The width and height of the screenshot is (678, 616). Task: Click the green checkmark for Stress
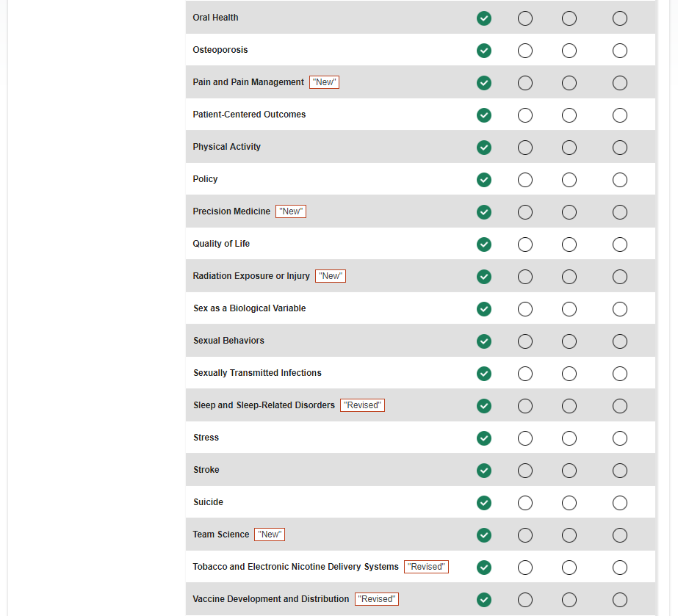tap(484, 438)
